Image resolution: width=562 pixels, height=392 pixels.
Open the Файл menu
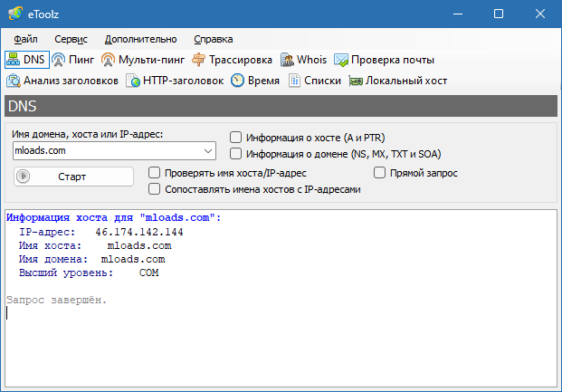pyautogui.click(x=25, y=39)
